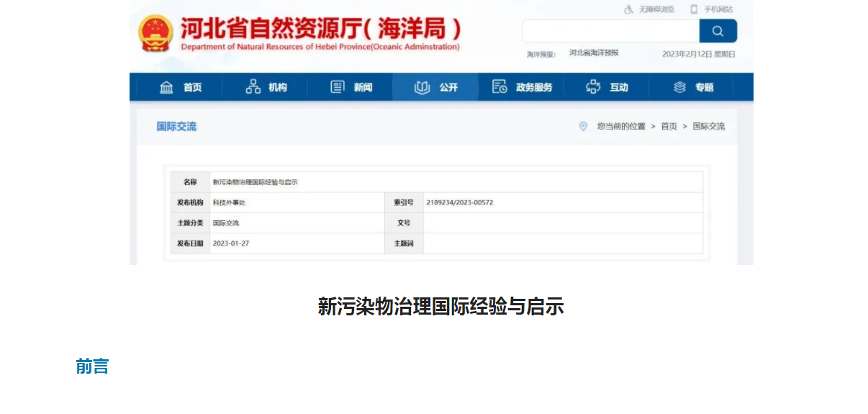Click the accessibility wheelchair icon
Image resolution: width=868 pixels, height=414 pixels.
pyautogui.click(x=628, y=9)
